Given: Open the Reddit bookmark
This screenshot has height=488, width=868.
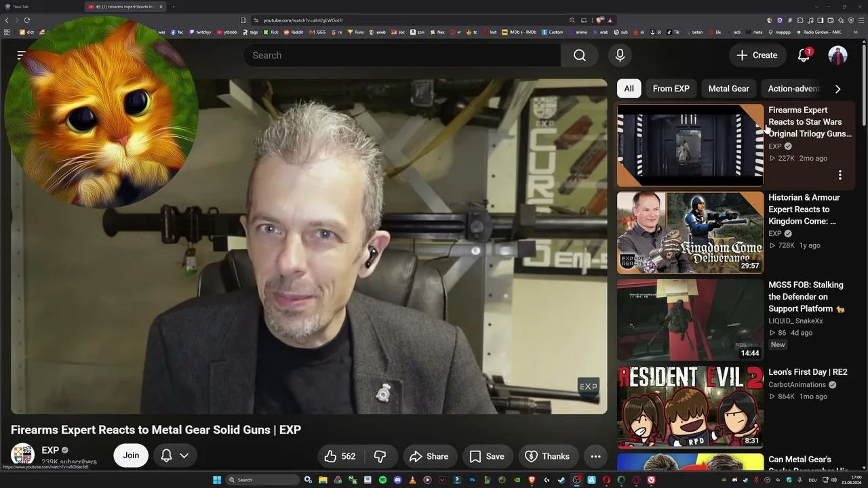Looking at the screenshot, I should click(294, 32).
